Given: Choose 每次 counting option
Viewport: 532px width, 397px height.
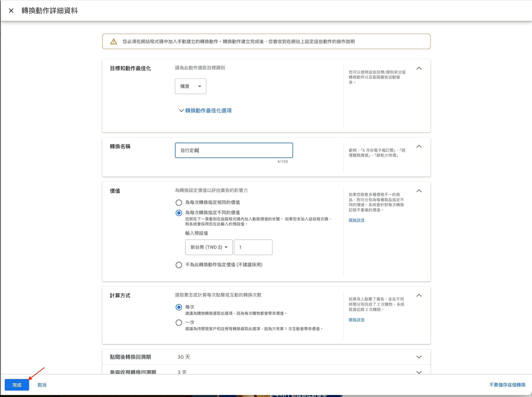Looking at the screenshot, I should [x=179, y=307].
